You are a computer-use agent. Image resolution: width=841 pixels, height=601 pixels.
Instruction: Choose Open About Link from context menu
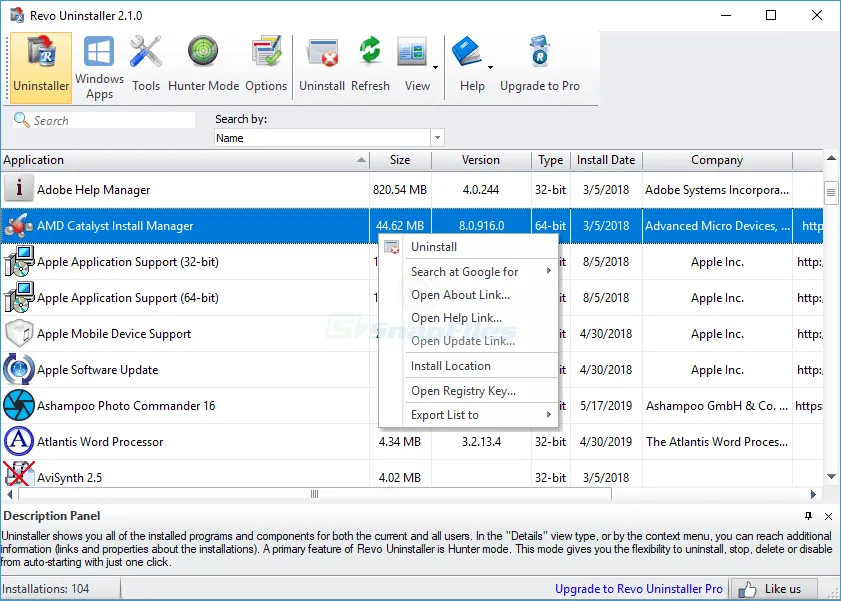pyautogui.click(x=469, y=295)
